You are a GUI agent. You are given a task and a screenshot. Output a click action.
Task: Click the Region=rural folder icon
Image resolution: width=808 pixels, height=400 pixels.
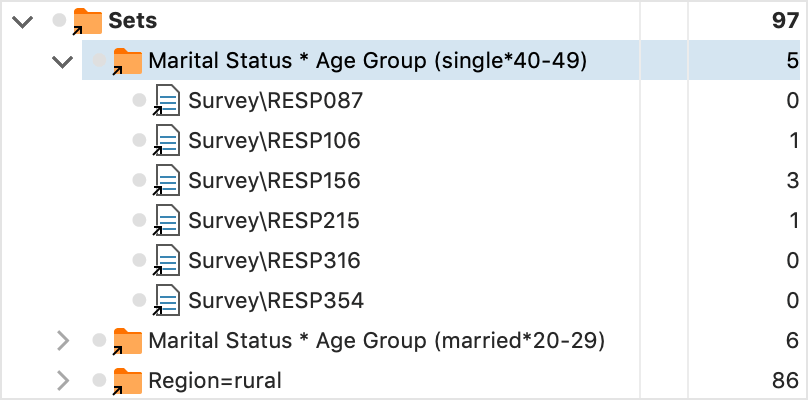tap(127, 381)
